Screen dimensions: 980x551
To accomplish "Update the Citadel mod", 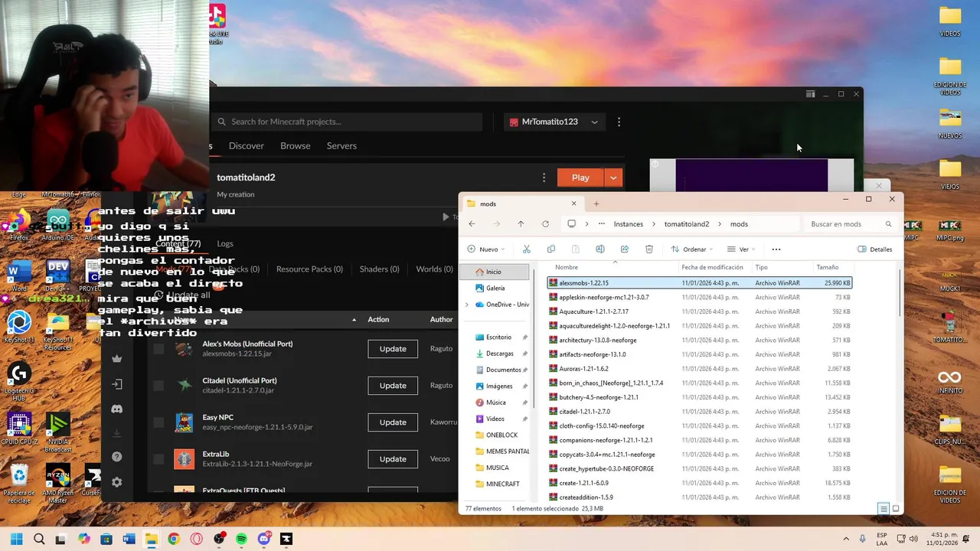I will 393,386.
